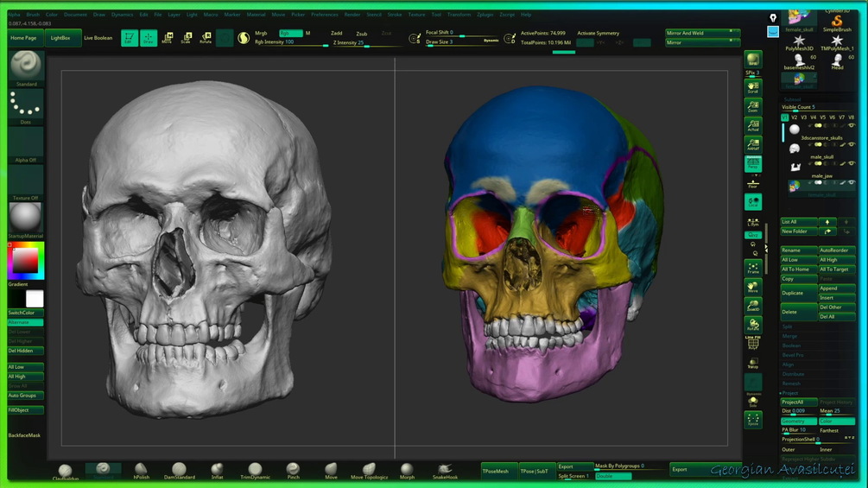Select the PolyMesh3D tool thumbnail
The width and height of the screenshot is (868, 488).
799,43
